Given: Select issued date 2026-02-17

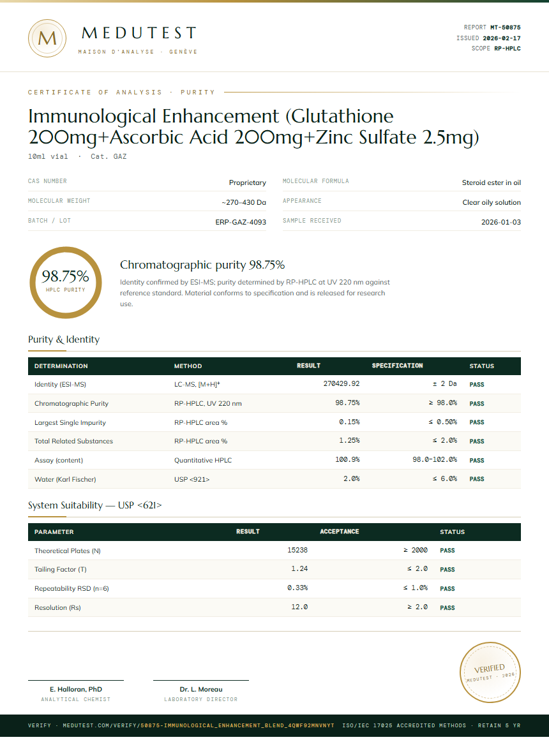Looking at the screenshot, I should pos(502,38).
